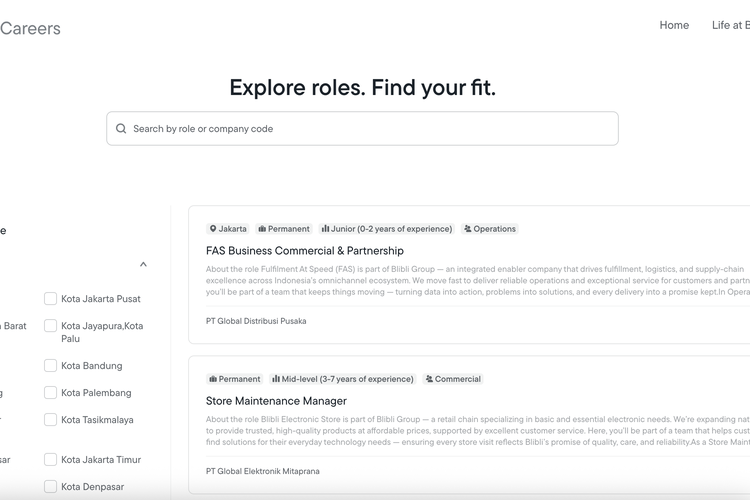Check the Kota Jakarta Pusat checkbox

pos(50,299)
